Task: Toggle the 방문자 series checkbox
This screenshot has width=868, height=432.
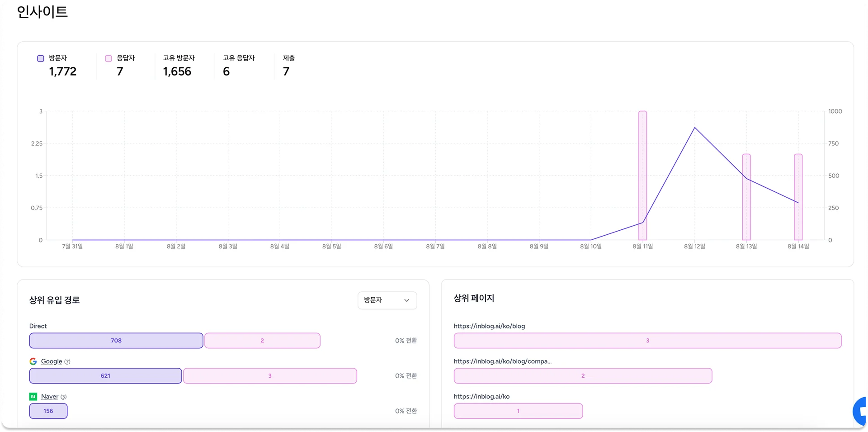Action: (41, 58)
